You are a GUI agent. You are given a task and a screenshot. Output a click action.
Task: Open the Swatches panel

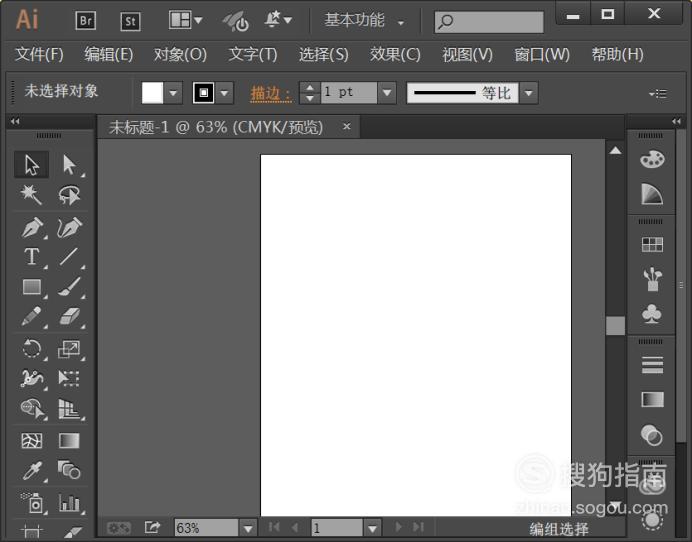coord(652,244)
